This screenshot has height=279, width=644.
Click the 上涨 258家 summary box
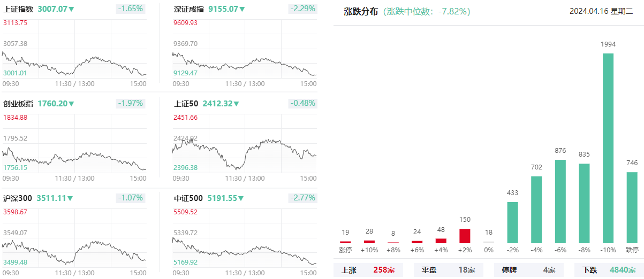[x=368, y=270]
